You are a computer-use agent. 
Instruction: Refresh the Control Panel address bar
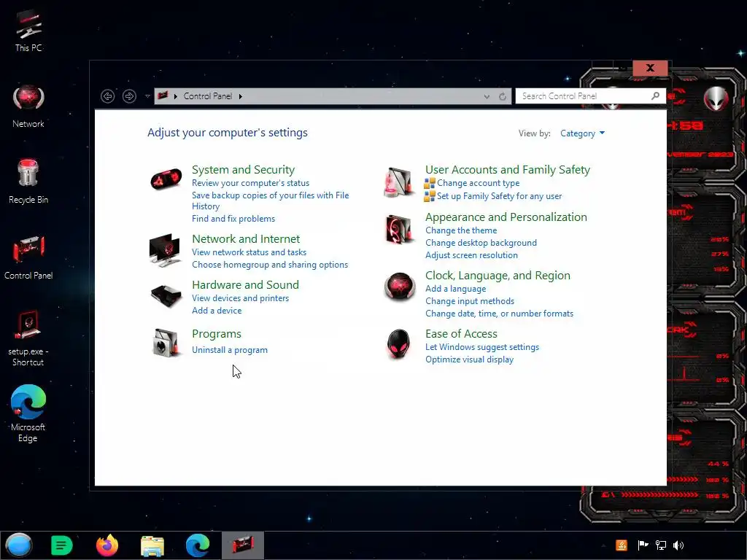pyautogui.click(x=502, y=96)
